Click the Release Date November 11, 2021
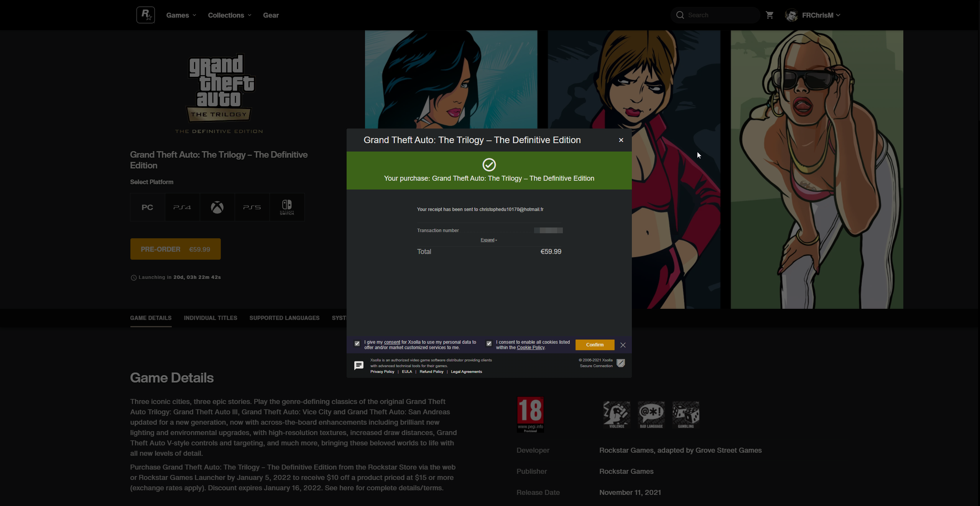Image resolution: width=980 pixels, height=506 pixels. [x=630, y=493]
